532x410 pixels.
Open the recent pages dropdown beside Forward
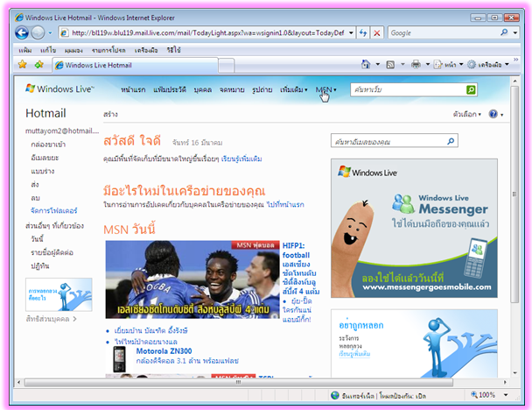50,33
